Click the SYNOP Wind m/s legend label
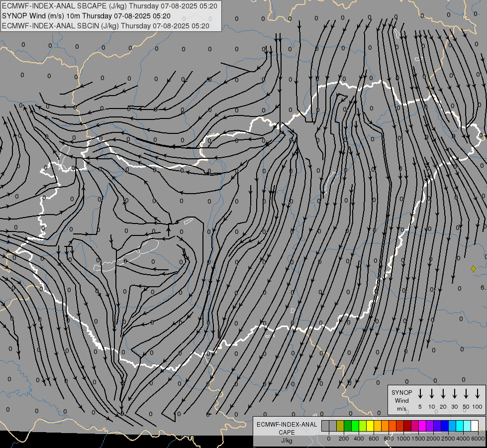 [401, 400]
